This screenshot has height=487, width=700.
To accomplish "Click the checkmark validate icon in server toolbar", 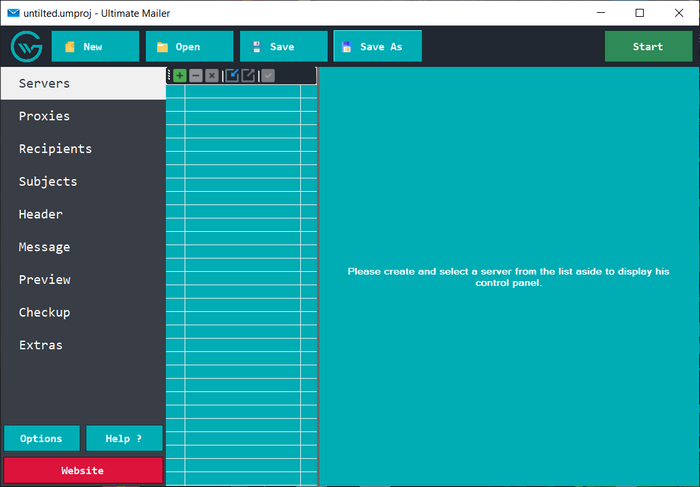I will point(268,76).
